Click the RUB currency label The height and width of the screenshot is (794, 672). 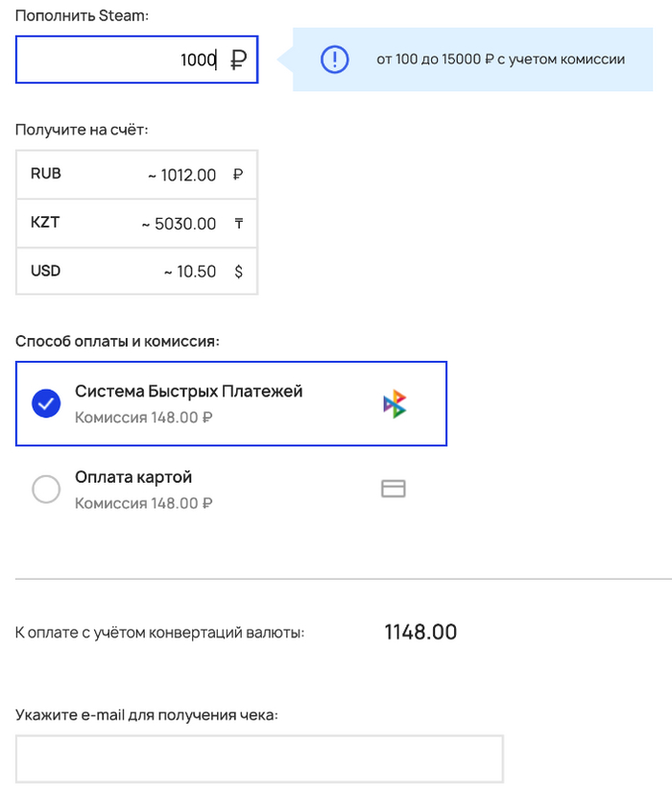(45, 174)
